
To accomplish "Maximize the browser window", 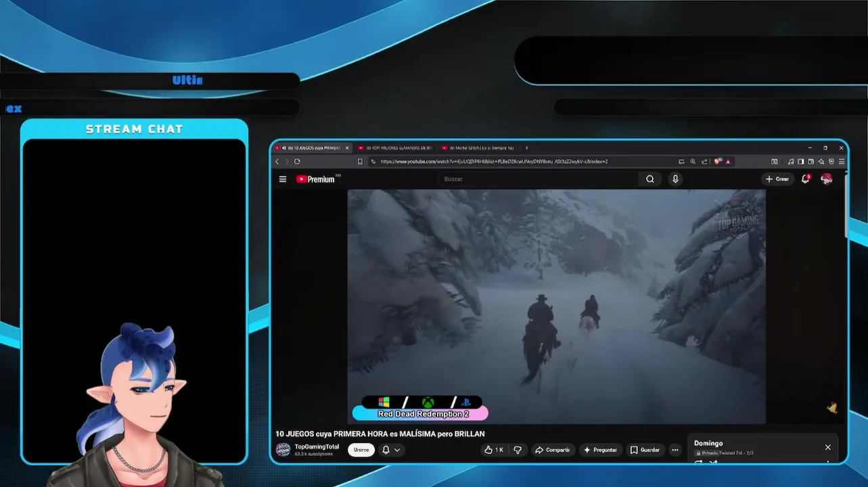I will point(825,147).
